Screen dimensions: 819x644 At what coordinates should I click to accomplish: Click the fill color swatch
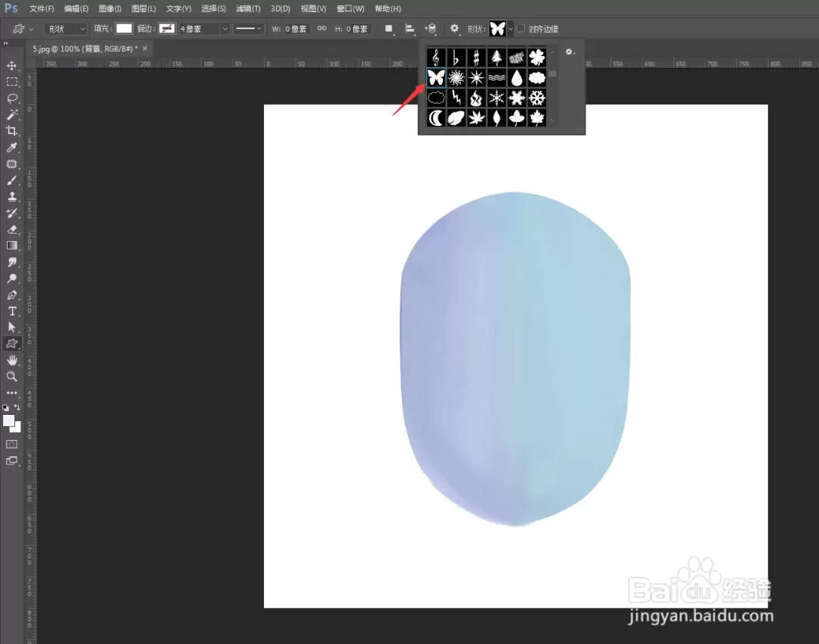[x=124, y=29]
